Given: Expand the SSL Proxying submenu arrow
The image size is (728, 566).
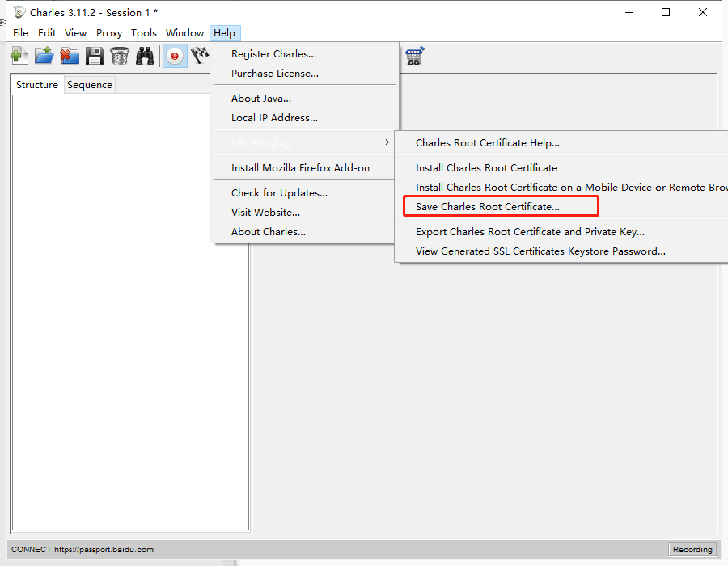Looking at the screenshot, I should (387, 142).
